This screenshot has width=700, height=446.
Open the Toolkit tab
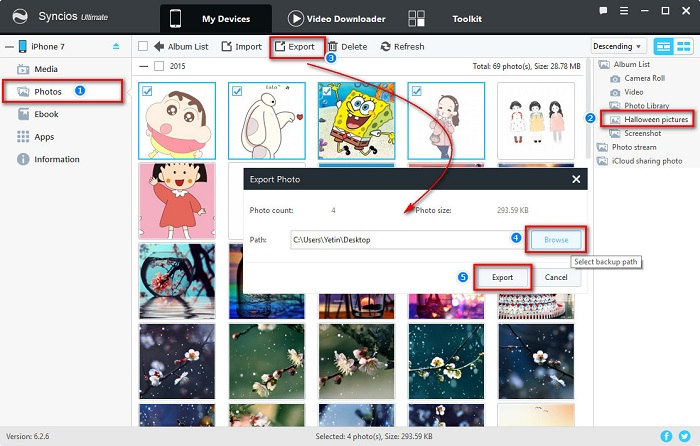click(x=467, y=19)
